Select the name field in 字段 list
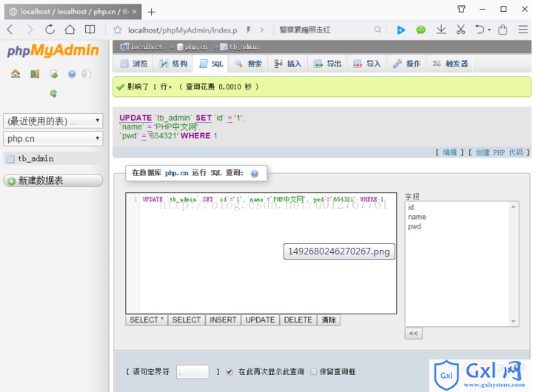This screenshot has height=392, width=533. pos(417,217)
